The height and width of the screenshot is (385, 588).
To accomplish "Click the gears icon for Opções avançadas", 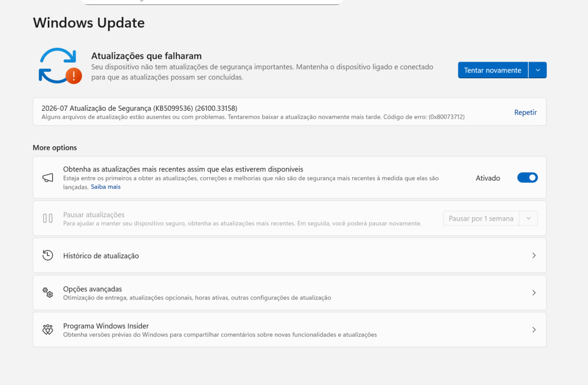I will click(x=48, y=293).
